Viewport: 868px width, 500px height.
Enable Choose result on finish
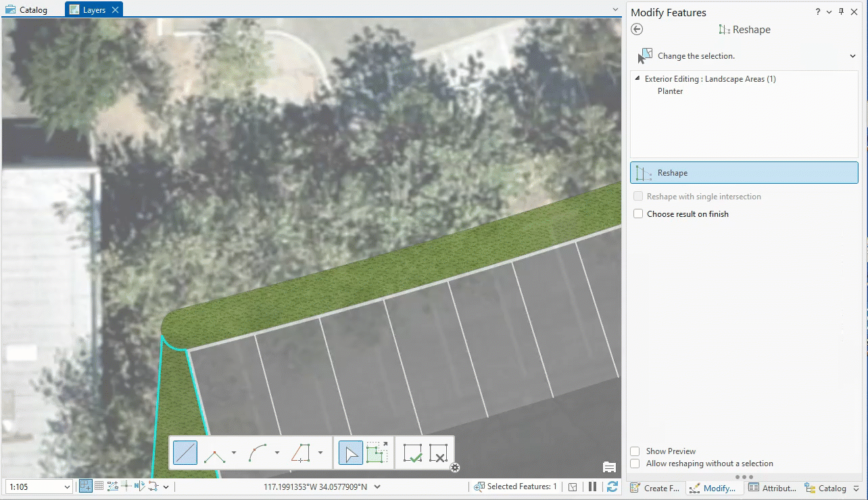coord(638,214)
